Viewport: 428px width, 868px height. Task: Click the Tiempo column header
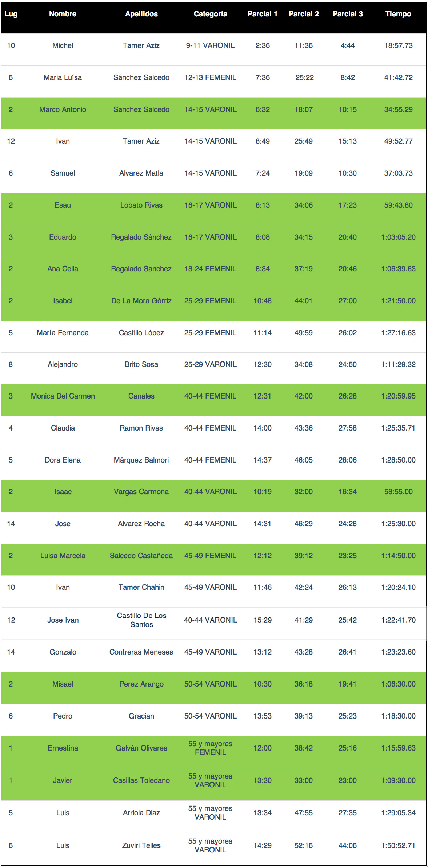point(398,14)
